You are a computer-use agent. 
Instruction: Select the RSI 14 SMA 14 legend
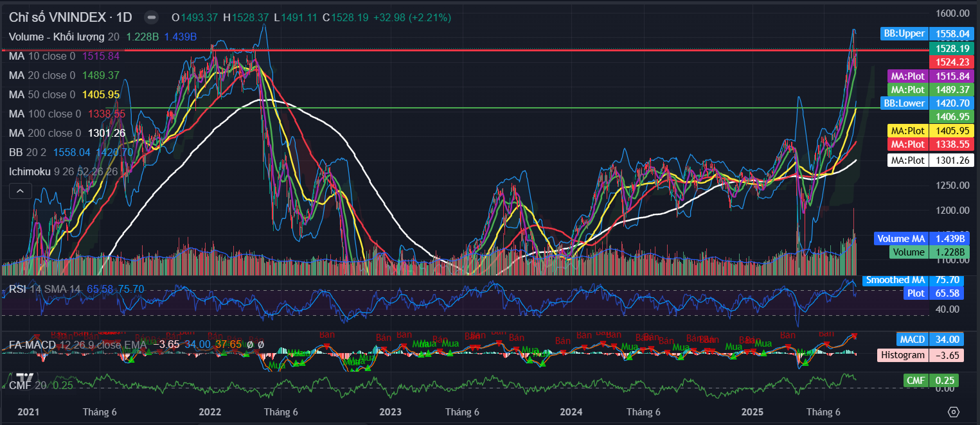click(44, 289)
